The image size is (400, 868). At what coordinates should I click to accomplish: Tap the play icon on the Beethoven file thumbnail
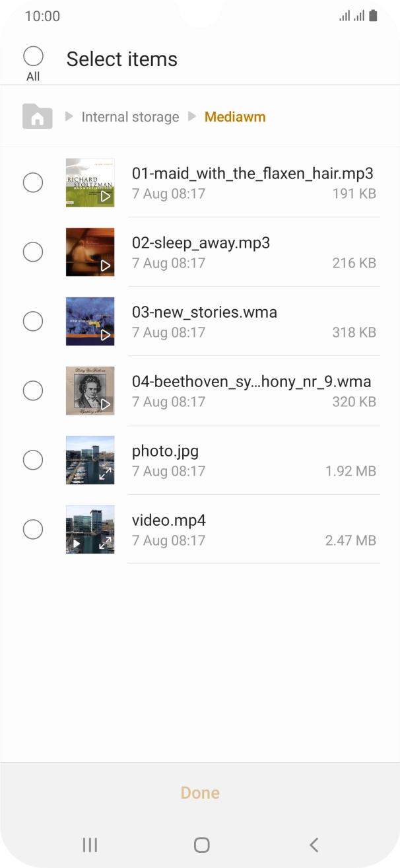tap(104, 405)
